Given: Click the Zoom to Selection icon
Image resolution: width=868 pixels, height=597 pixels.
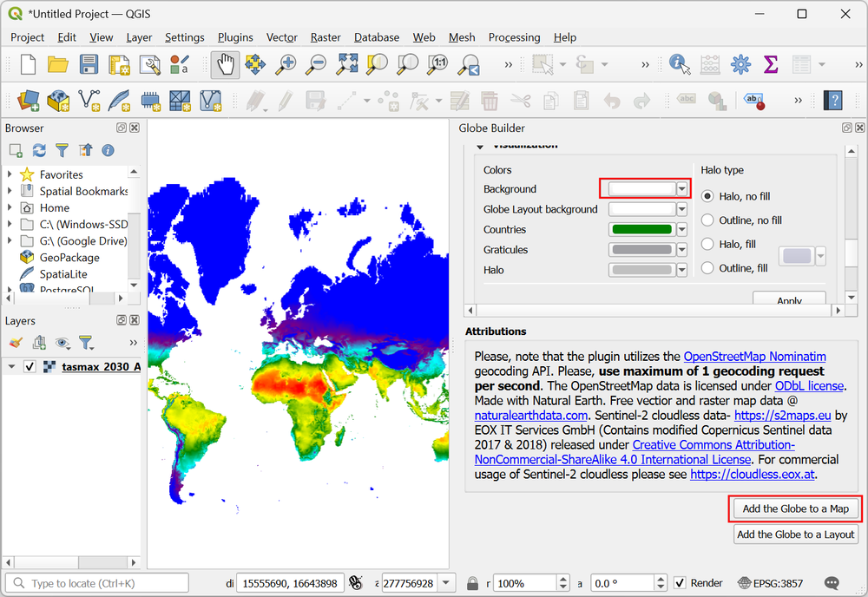Looking at the screenshot, I should tap(377, 64).
